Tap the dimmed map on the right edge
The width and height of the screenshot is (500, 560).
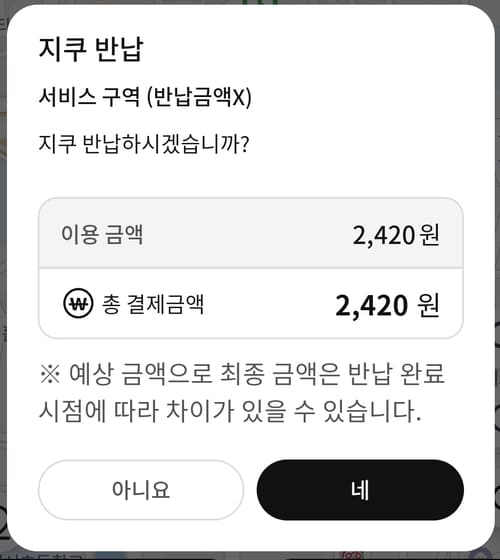498,280
